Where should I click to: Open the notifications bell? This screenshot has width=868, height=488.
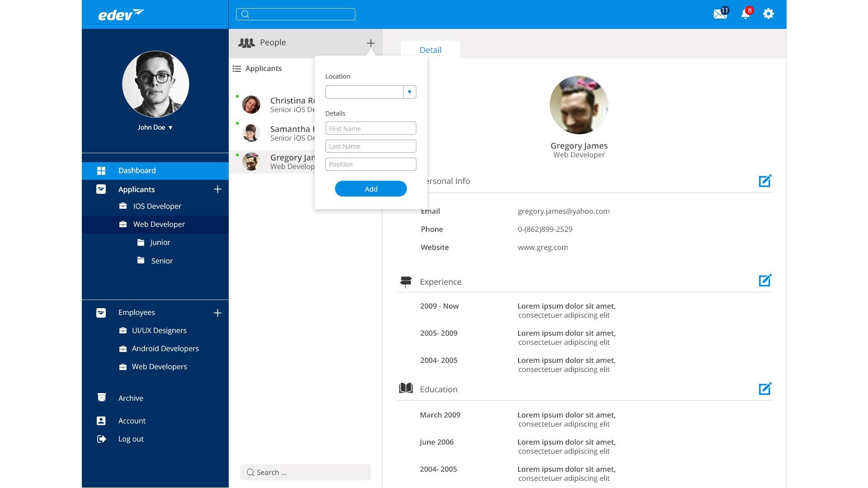pos(745,14)
